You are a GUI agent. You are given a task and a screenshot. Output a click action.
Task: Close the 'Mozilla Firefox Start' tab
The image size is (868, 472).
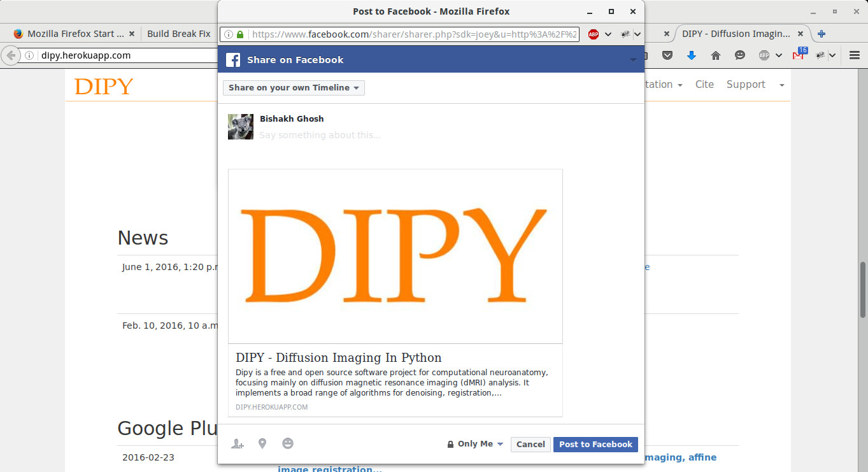pos(132,34)
